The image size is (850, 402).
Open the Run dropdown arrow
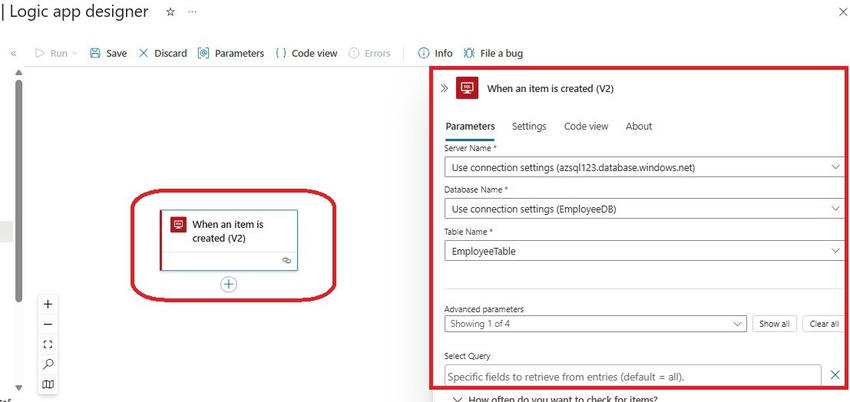[75, 53]
